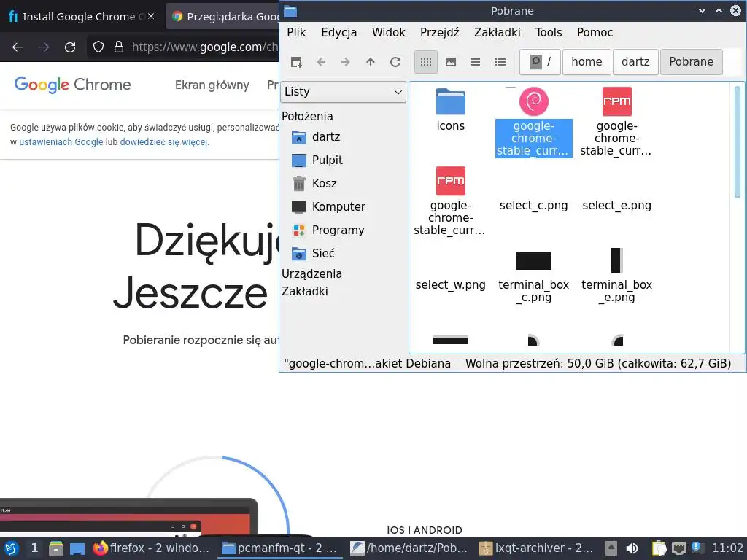Switch to compact list view mode

[x=476, y=62]
